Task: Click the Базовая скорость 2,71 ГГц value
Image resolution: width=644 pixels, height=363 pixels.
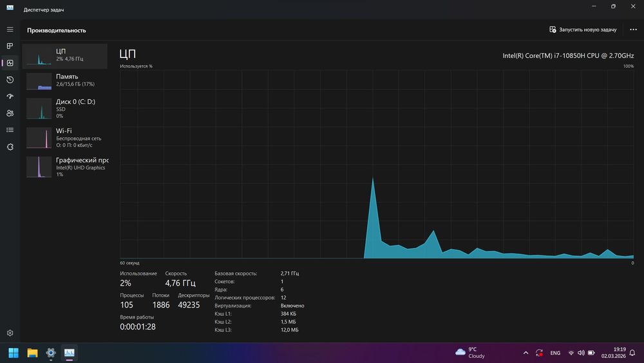Action: click(x=290, y=273)
